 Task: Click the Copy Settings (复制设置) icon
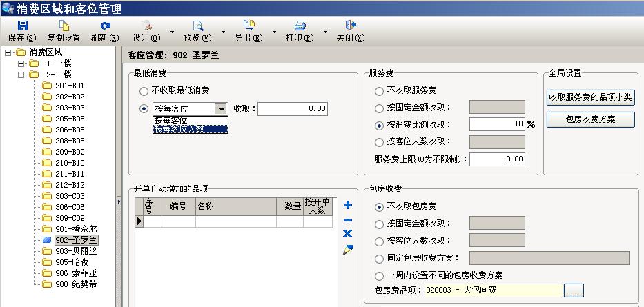(64, 26)
